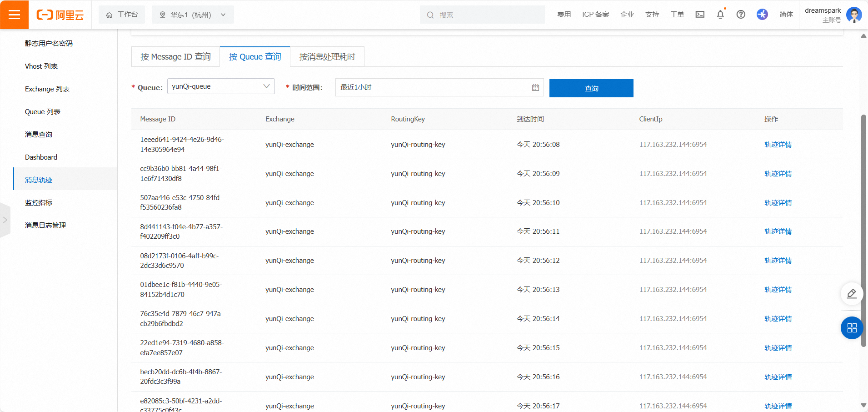Open 轨迹详情 for message at 20:56:10
Screen dimensions: 868x412
(x=778, y=203)
